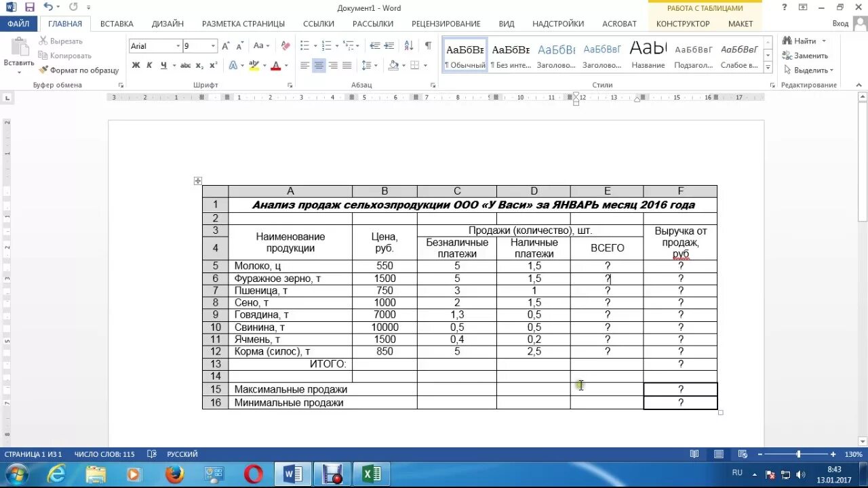The width and height of the screenshot is (868, 488).
Task: Toggle italic (К) formatting
Action: (149, 66)
